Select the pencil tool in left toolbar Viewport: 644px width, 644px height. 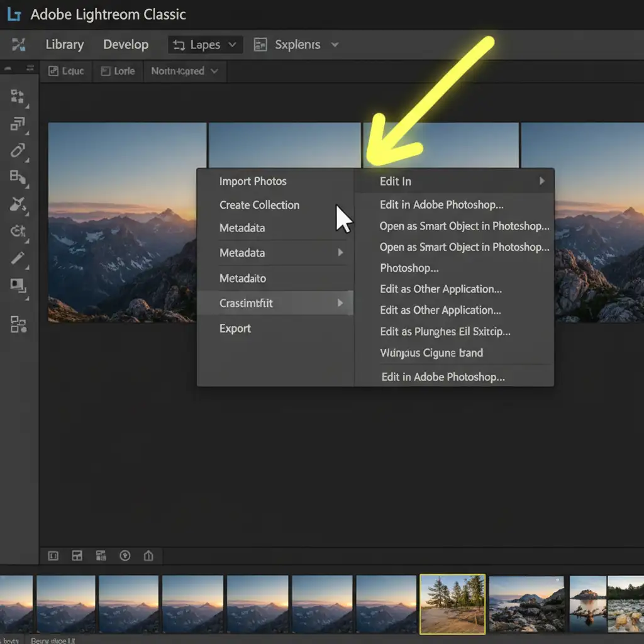point(18,258)
